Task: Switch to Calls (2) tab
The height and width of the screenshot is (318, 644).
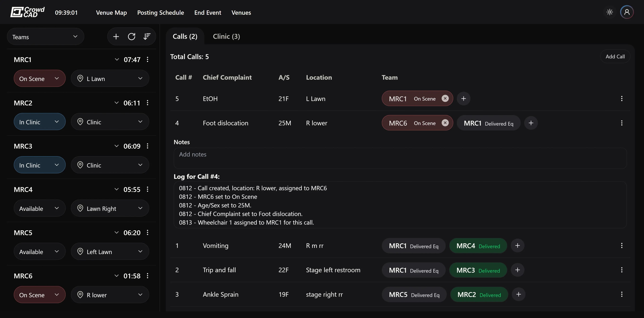Action: point(185,37)
